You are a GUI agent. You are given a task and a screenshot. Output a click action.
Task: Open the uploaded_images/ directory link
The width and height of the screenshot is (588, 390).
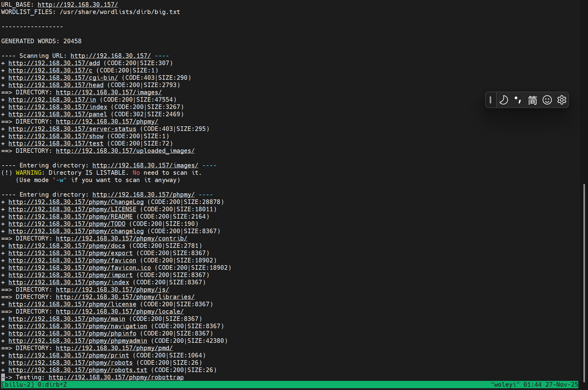click(125, 151)
